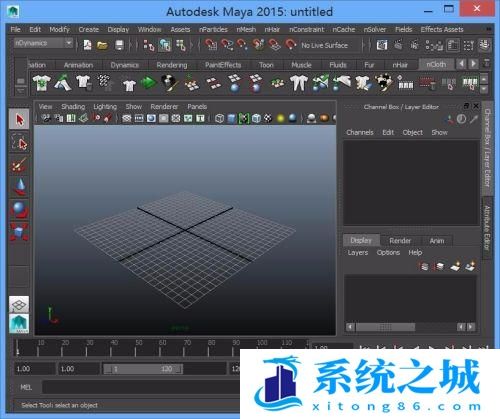
Task: Click the playback start time field
Action: pos(79,369)
